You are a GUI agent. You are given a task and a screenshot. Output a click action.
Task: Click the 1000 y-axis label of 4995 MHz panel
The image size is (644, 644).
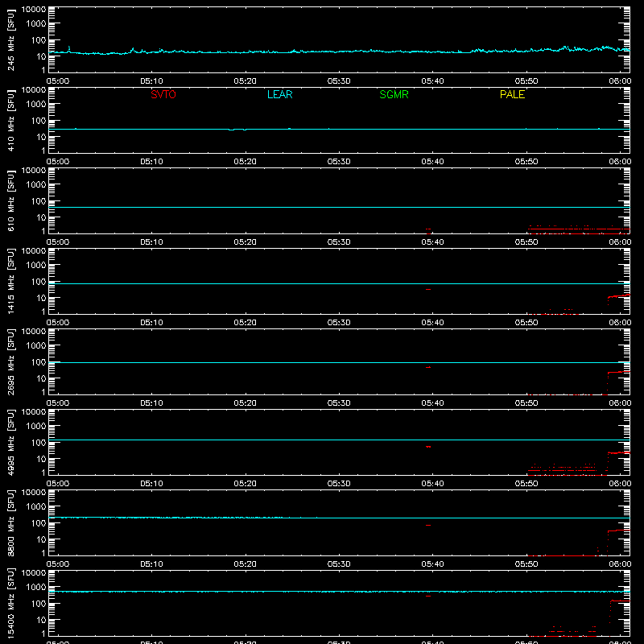click(x=36, y=427)
